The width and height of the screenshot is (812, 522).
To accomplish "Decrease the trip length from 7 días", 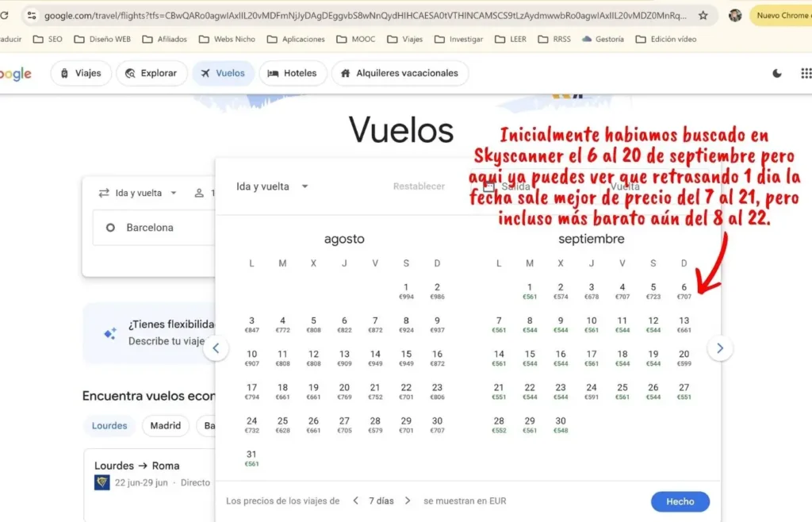I will (356, 501).
